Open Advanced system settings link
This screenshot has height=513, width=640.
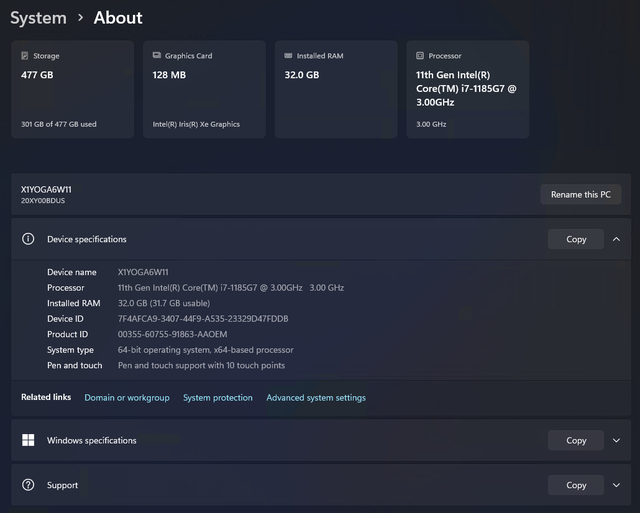[x=316, y=398]
